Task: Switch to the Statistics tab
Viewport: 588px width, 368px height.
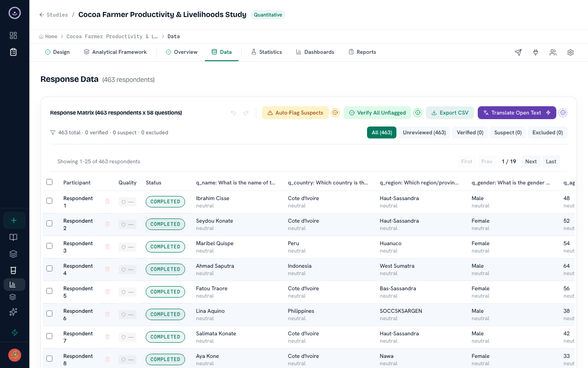Action: click(266, 52)
